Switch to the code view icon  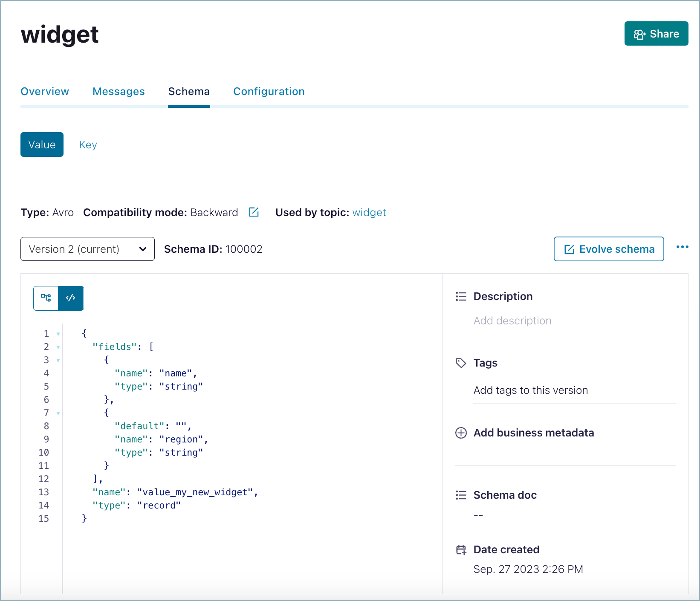(x=71, y=298)
